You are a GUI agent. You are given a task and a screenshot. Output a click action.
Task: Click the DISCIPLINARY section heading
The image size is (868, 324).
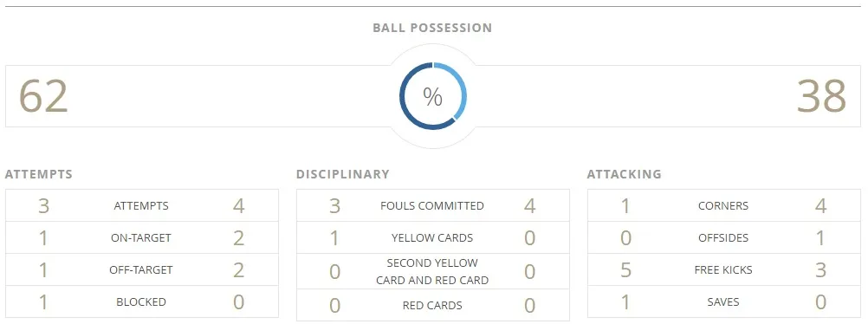coord(343,174)
